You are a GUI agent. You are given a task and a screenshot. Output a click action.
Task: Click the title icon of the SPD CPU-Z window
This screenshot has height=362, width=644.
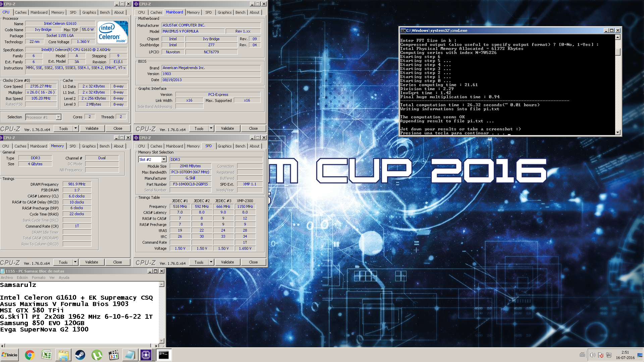[136, 138]
